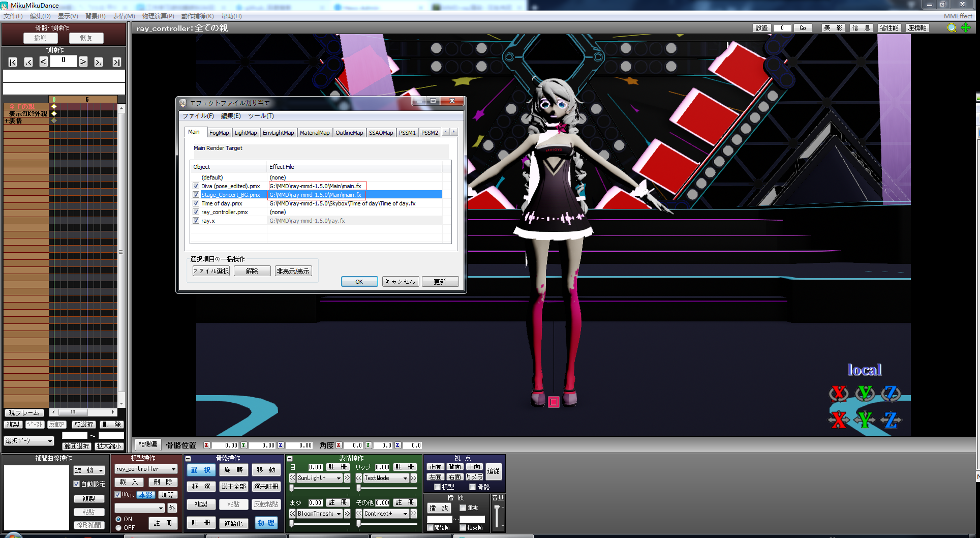Click upper Z rotation axis icon
Viewport: 980px width, 538px height.
tap(891, 393)
